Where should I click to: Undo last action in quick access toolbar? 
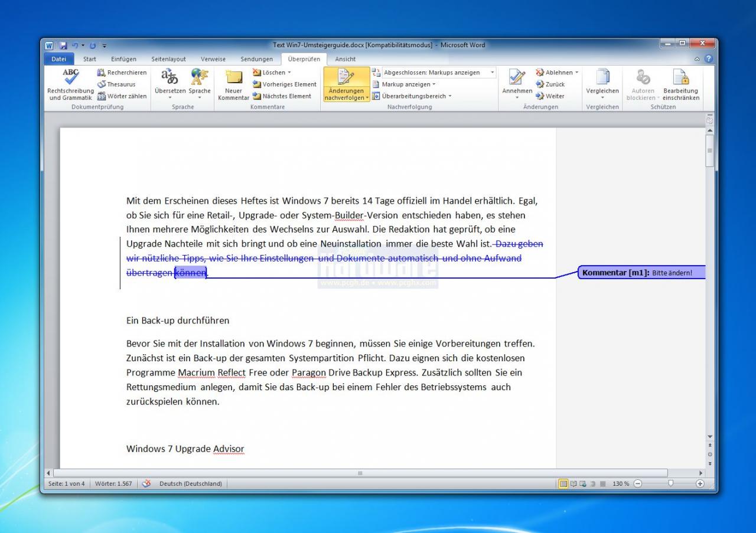coord(75,45)
